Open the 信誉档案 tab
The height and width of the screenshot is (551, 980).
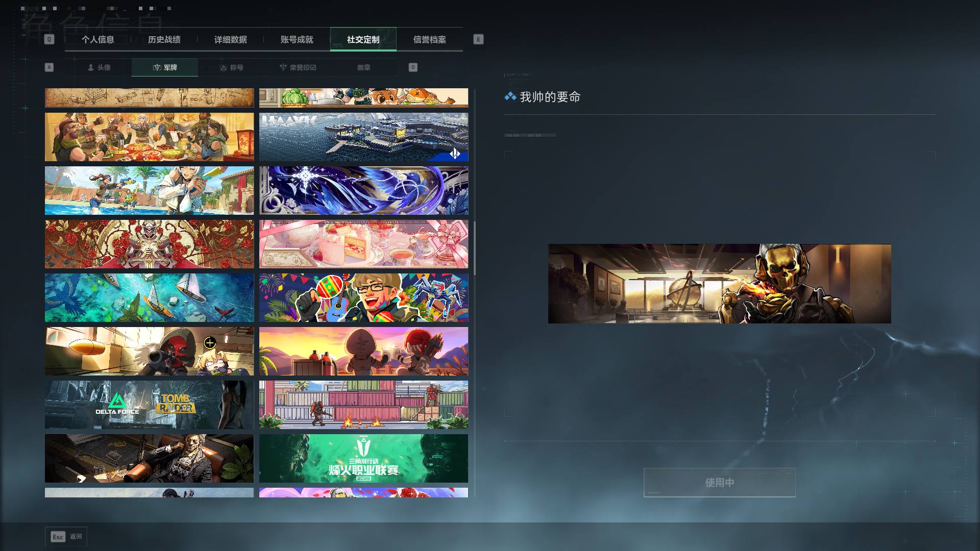click(430, 40)
